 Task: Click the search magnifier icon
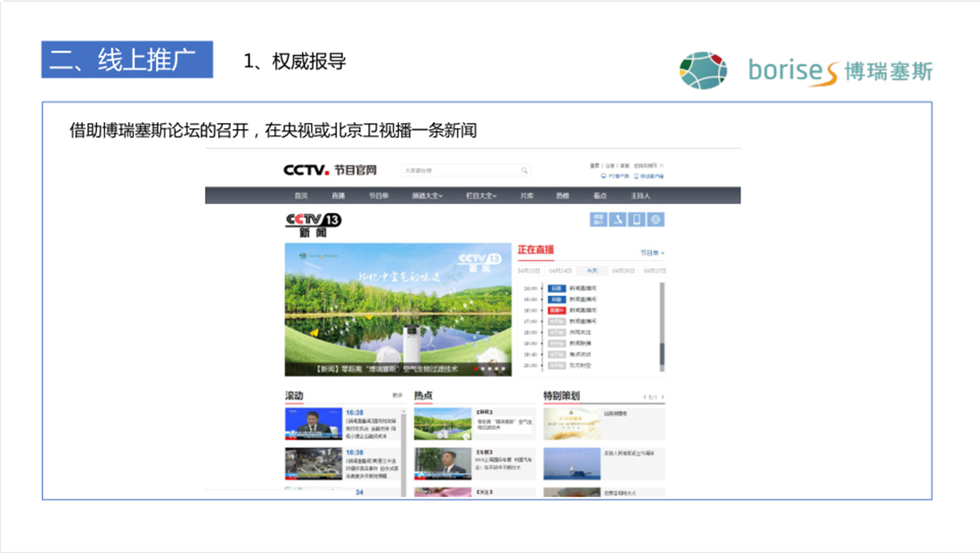point(525,171)
